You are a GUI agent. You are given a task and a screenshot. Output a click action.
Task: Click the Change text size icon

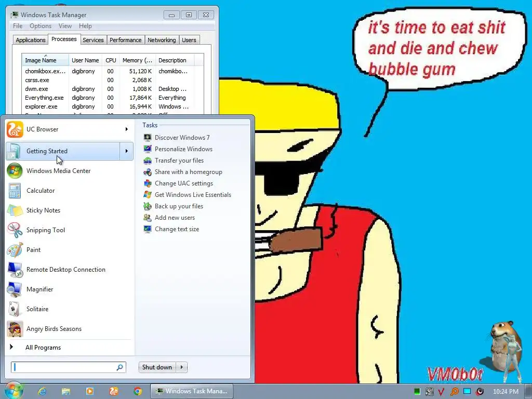[147, 229]
